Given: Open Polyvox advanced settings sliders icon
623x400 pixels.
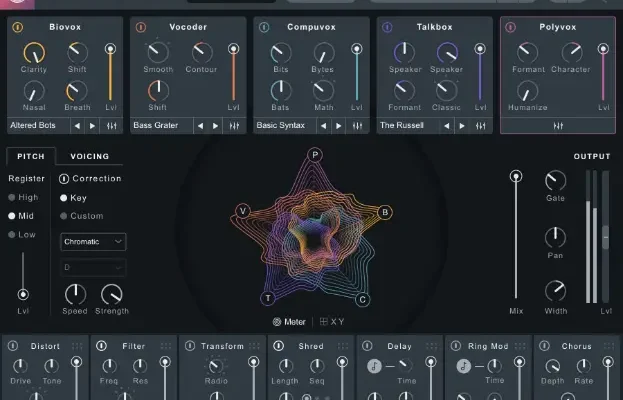Looking at the screenshot, I should (557, 126).
